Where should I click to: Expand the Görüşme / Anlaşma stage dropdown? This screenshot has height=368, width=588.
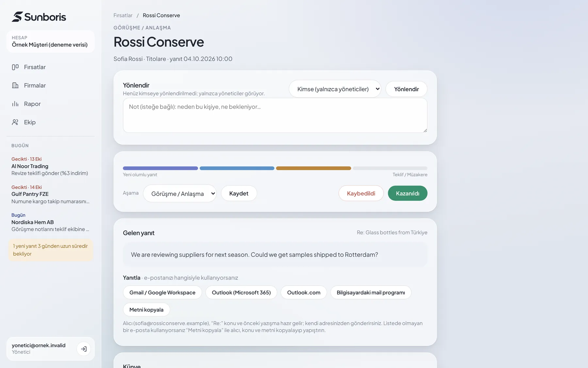pos(180,193)
